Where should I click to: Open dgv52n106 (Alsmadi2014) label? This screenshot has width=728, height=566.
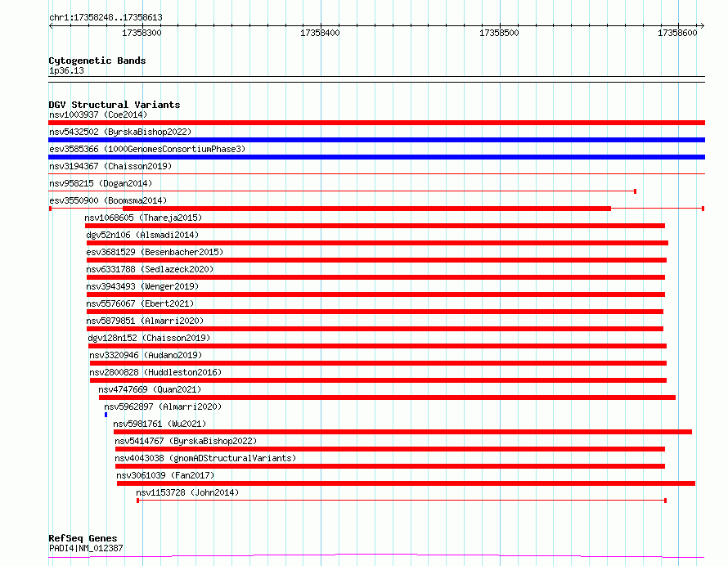[x=142, y=235]
